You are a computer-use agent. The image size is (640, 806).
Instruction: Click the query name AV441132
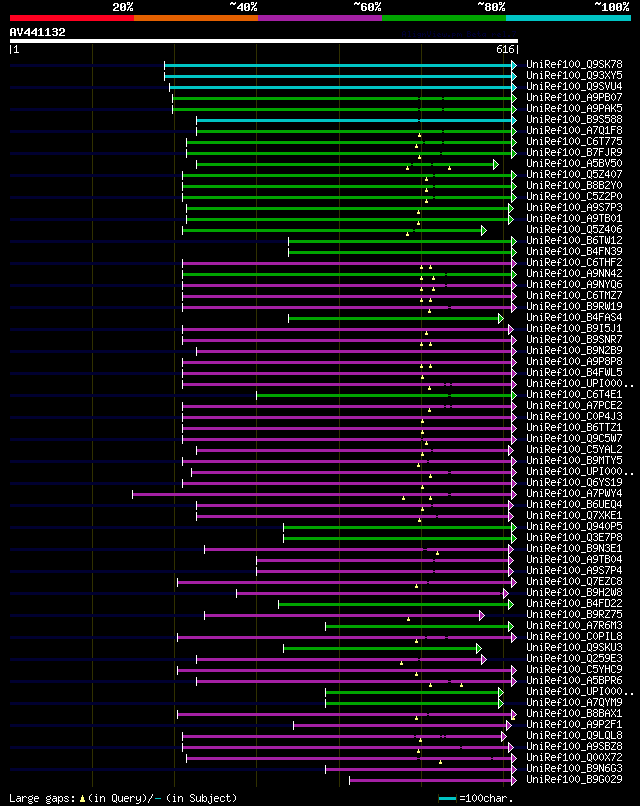[38, 32]
